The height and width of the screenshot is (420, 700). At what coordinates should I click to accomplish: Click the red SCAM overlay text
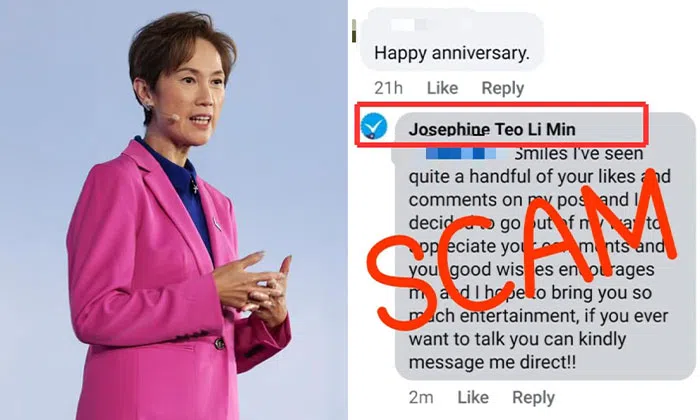click(x=522, y=251)
